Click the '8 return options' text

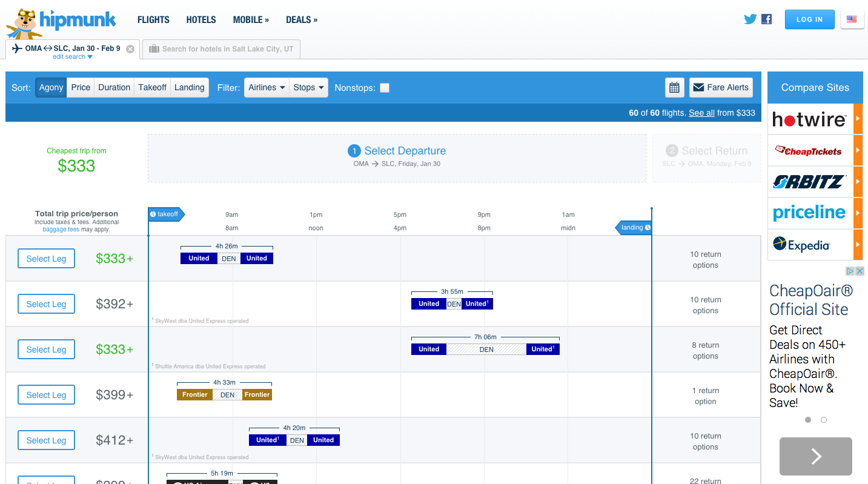pos(706,351)
